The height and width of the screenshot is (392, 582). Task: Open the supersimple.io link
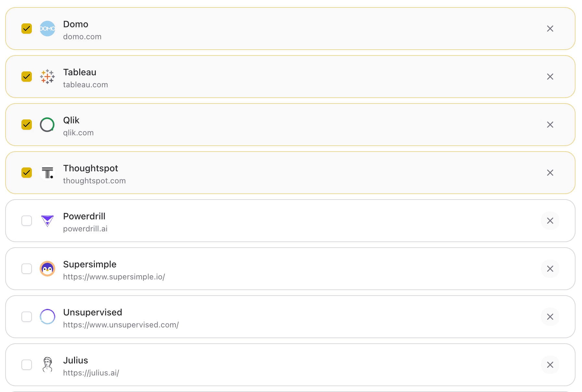[114, 277]
